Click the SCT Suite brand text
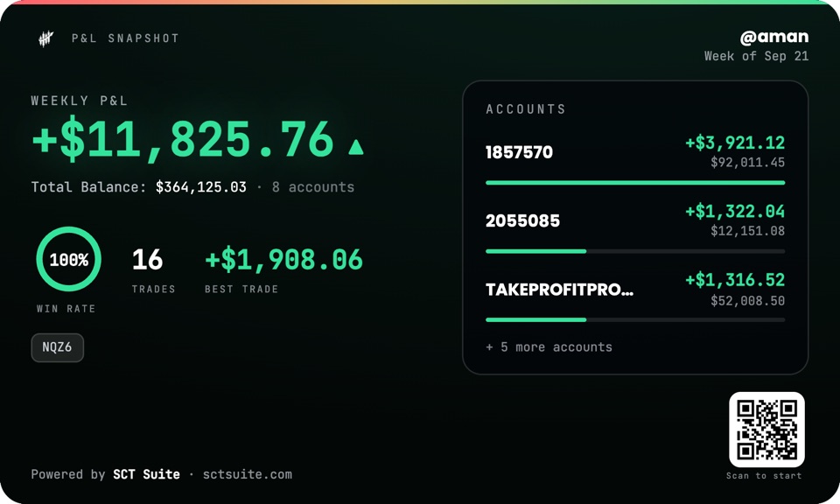 [146, 474]
